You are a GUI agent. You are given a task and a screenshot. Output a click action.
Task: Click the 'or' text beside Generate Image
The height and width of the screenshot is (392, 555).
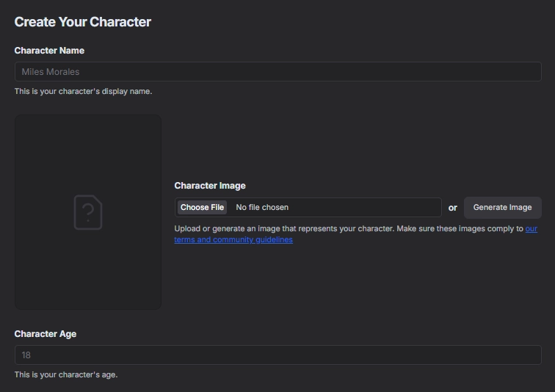point(453,208)
